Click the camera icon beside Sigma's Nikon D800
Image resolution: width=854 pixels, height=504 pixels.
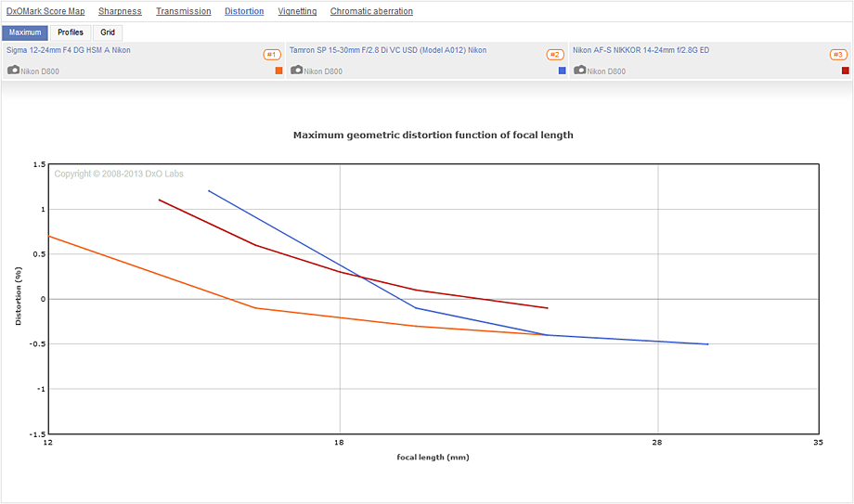pyautogui.click(x=13, y=71)
